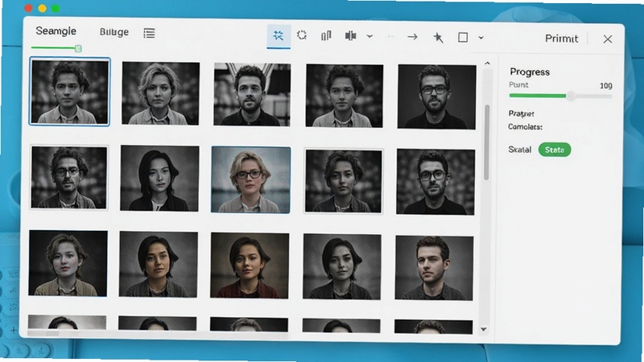Screen dimensions: 644x362
Task: Select the color portrait of blonde woman with glasses
Action: [250, 179]
